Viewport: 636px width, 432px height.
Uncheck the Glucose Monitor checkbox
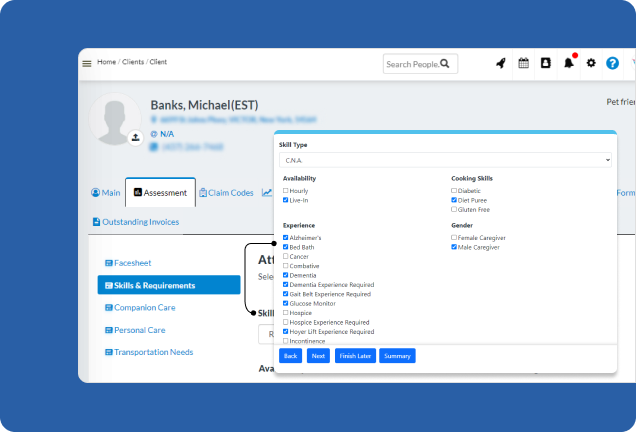pyautogui.click(x=286, y=303)
